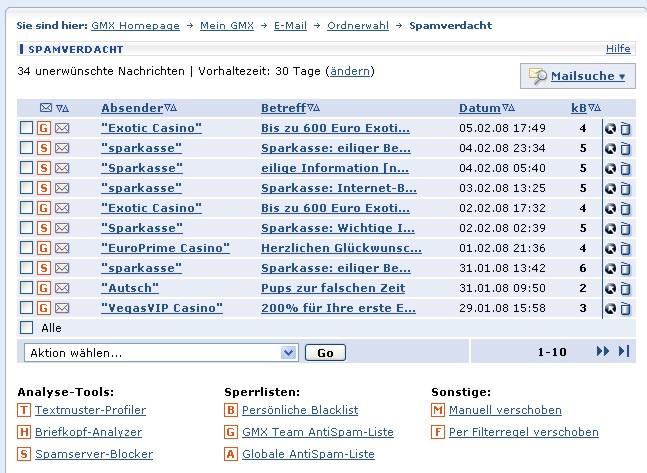Screen dimensions: 647x473
Task: Click the trash icon in the Autsch row
Action: [626, 289]
